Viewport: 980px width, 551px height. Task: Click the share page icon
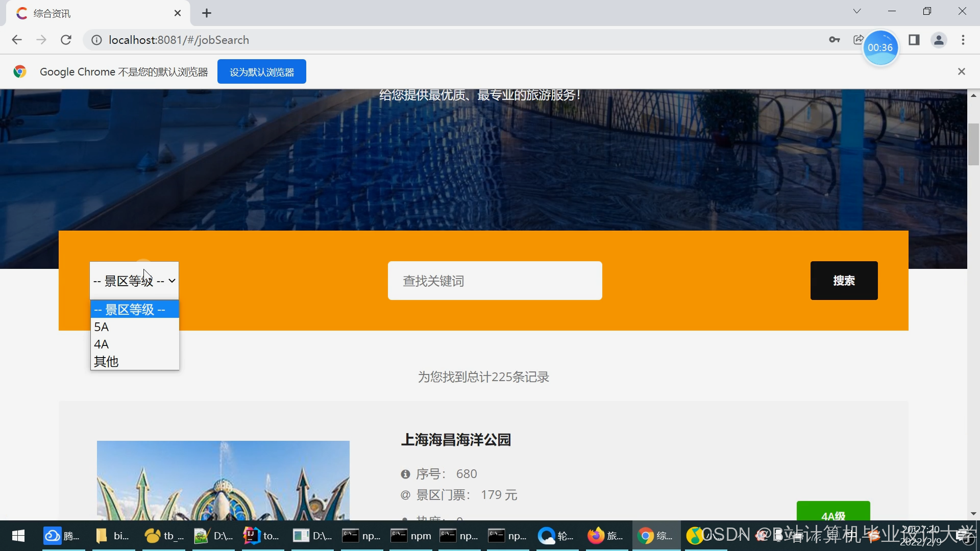tap(858, 40)
